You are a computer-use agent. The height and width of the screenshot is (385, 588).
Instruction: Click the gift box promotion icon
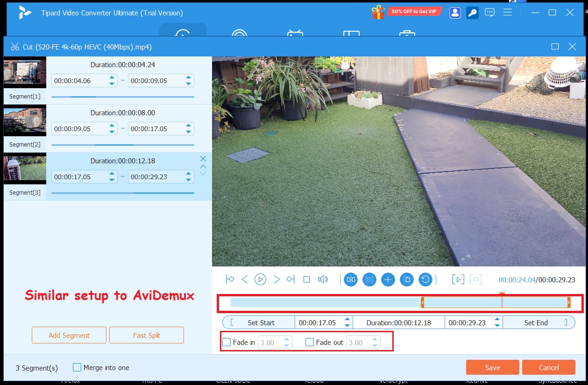tap(378, 12)
